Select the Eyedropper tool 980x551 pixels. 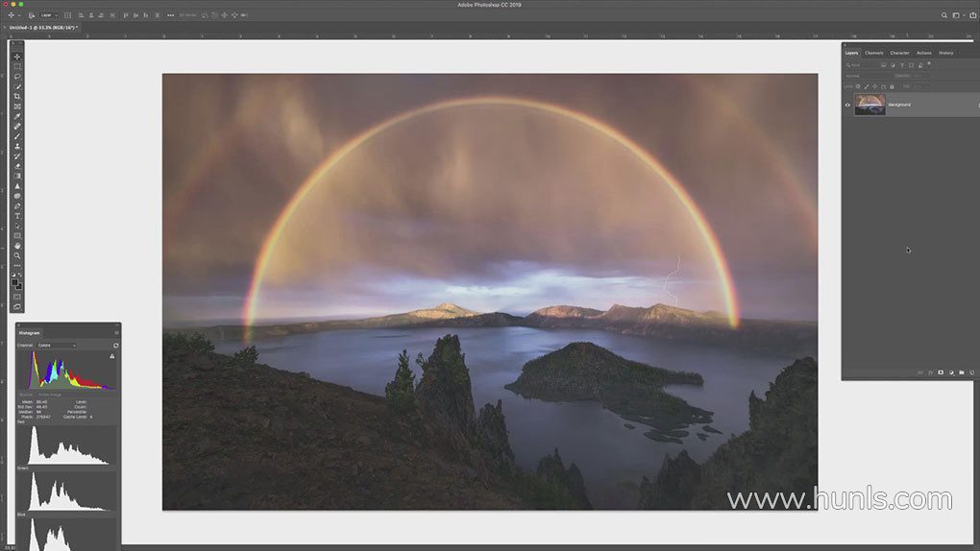(x=17, y=117)
